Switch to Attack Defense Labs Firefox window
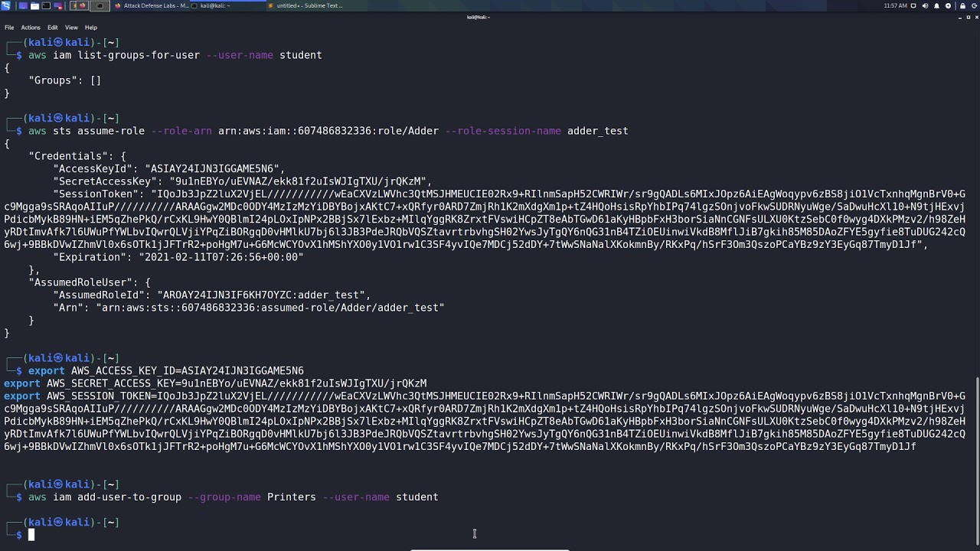 (x=152, y=5)
